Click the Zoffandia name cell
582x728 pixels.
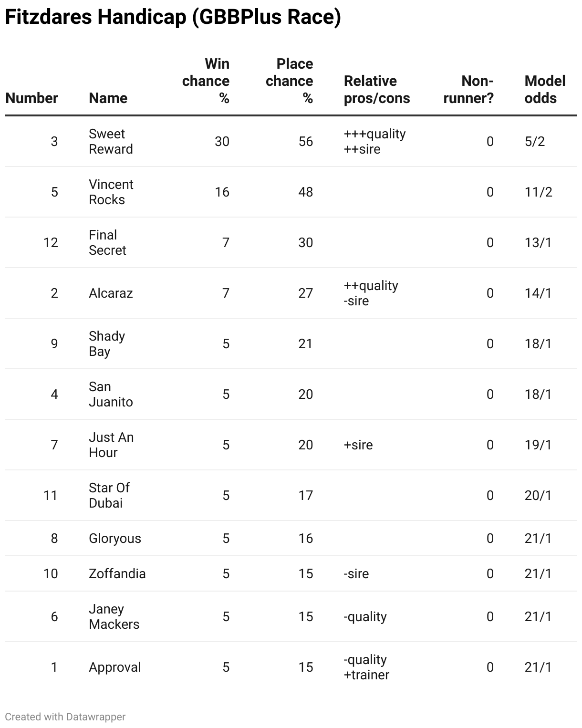[117, 573]
